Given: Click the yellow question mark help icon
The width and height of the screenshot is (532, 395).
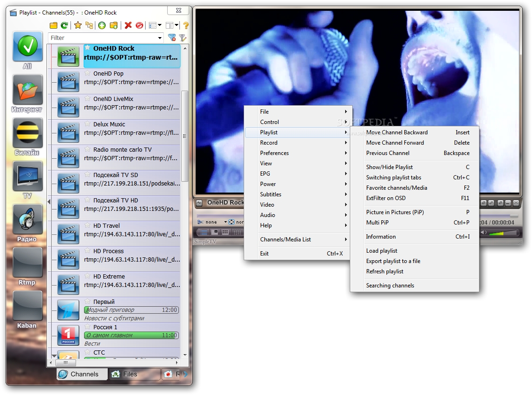Looking at the screenshot, I should [x=186, y=25].
